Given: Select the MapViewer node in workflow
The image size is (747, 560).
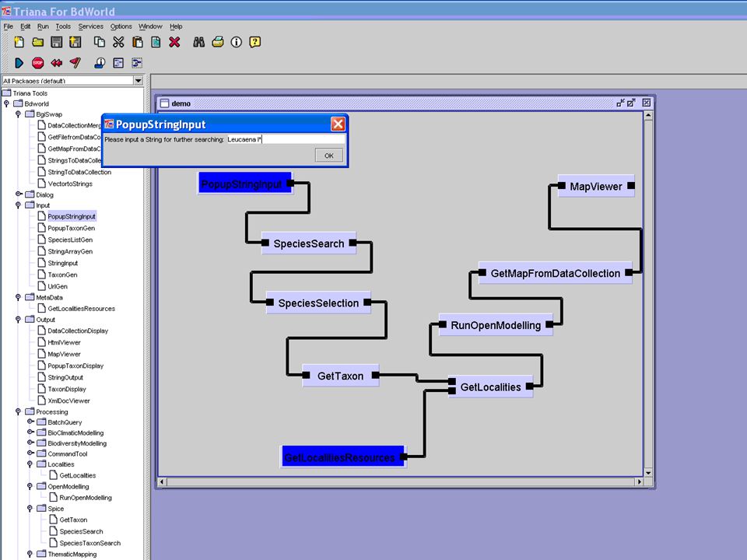Looking at the screenshot, I should pyautogui.click(x=596, y=186).
